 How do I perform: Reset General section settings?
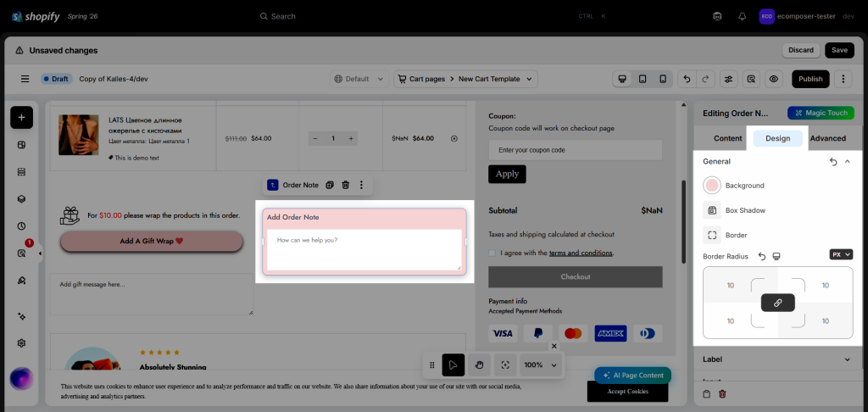click(833, 162)
